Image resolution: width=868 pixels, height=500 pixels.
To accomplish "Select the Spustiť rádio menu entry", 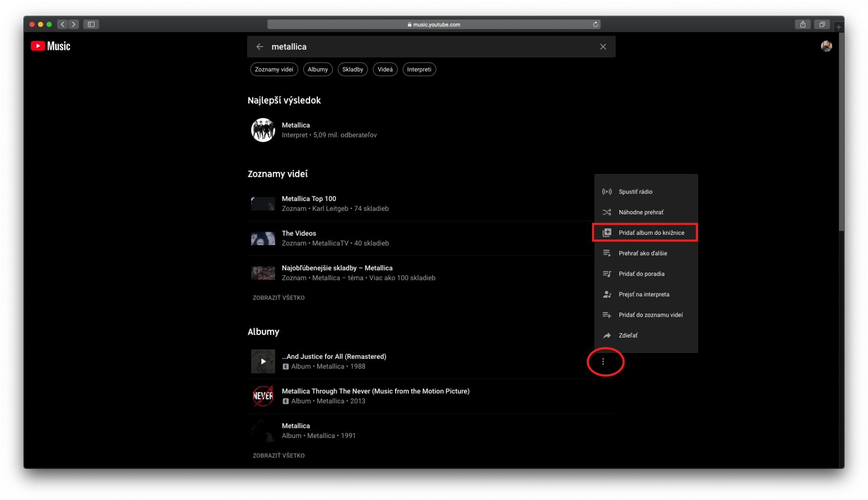I will (646, 191).
